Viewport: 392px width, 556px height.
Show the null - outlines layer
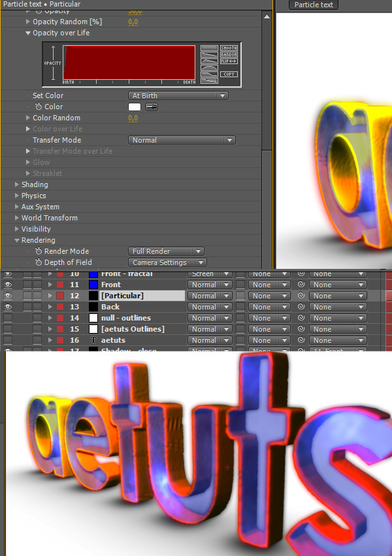click(8, 318)
